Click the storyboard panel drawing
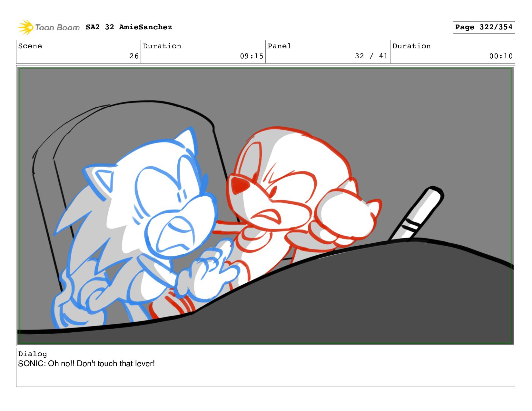This screenshot has height=411, width=532. pos(265,206)
